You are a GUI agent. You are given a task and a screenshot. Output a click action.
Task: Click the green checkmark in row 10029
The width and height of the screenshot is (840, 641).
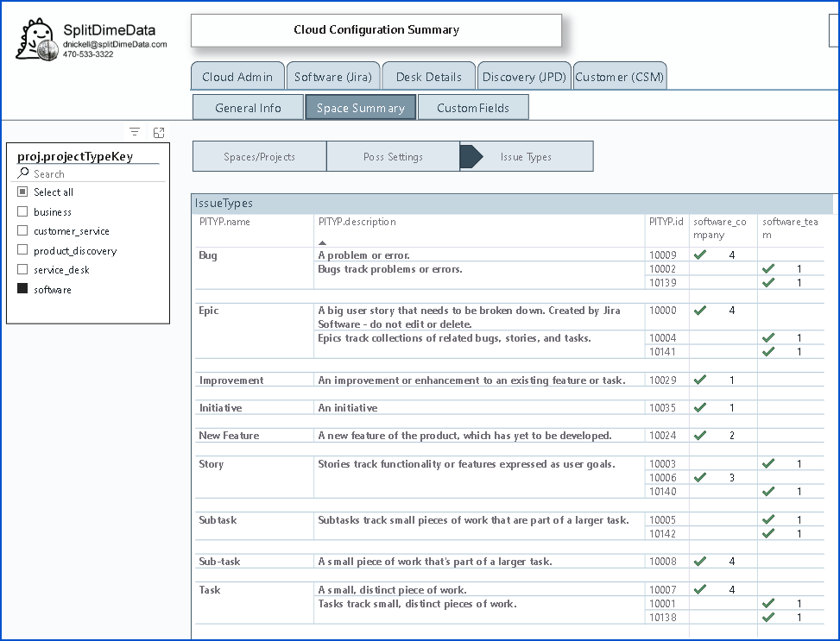tap(699, 380)
